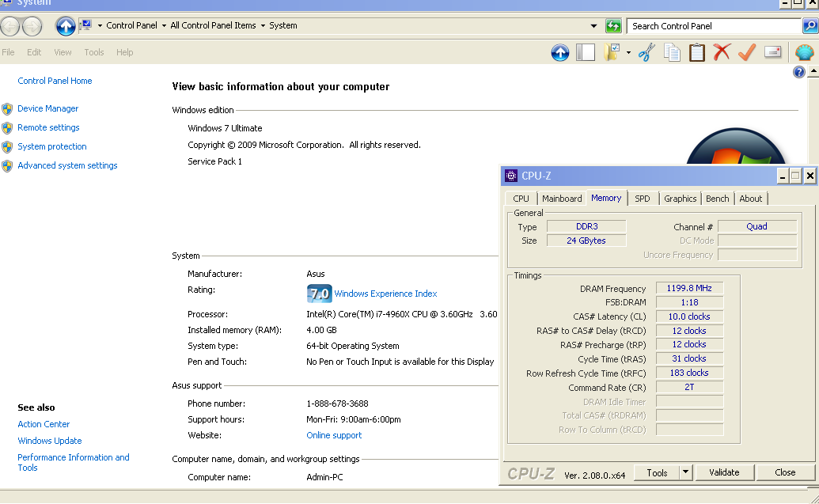819x504 pixels.
Task: Click the green Refresh icon
Action: coord(613,25)
